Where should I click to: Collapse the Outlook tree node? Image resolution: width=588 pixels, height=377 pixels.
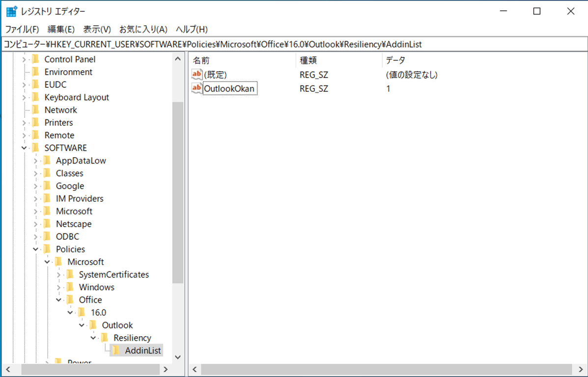pos(82,325)
